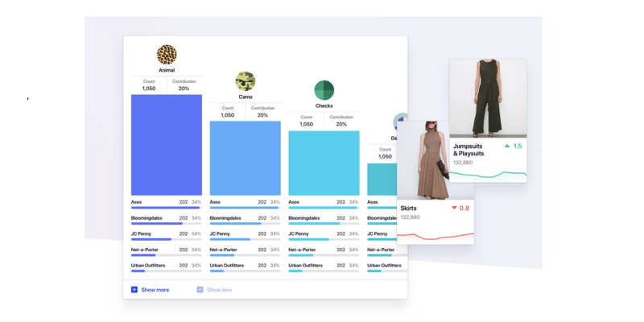
Task: Click Bloomingdales retailer row in Animal column
Action: pyautogui.click(x=167, y=220)
